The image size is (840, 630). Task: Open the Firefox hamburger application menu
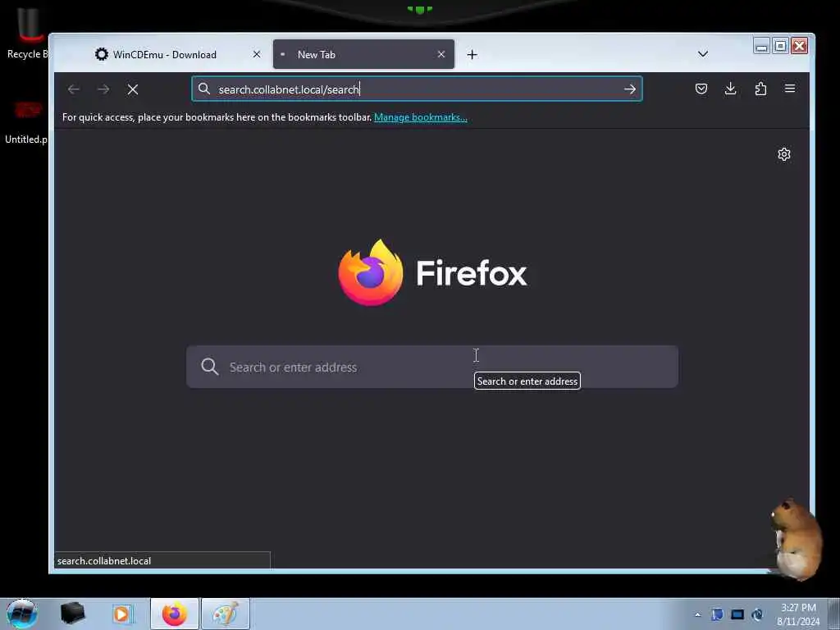(790, 89)
